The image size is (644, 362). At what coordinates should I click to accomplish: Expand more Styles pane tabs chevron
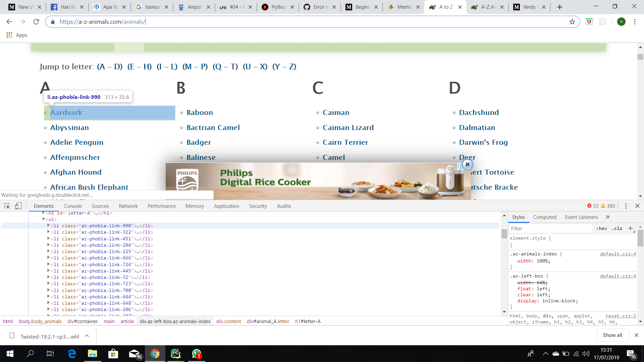tap(607, 217)
